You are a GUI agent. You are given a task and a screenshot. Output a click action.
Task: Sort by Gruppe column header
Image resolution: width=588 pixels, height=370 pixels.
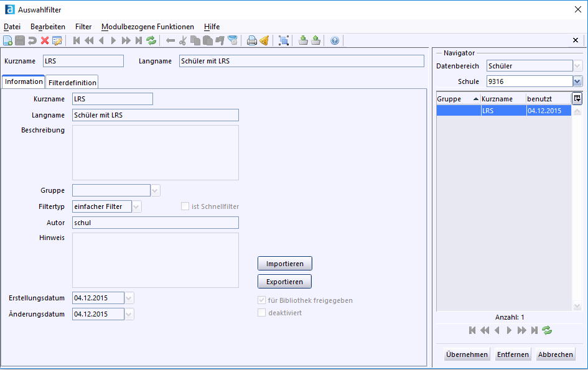pos(458,99)
